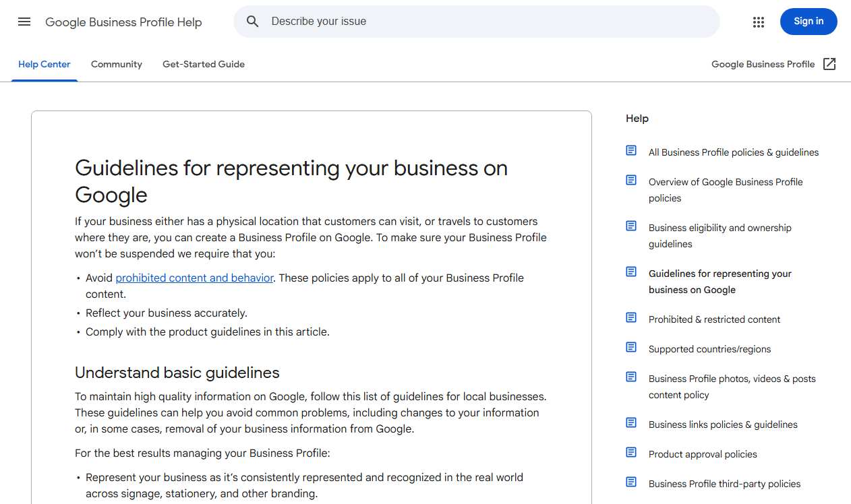Click the Google Business Profile Help title
The height and width of the screenshot is (504, 851).
123,22
